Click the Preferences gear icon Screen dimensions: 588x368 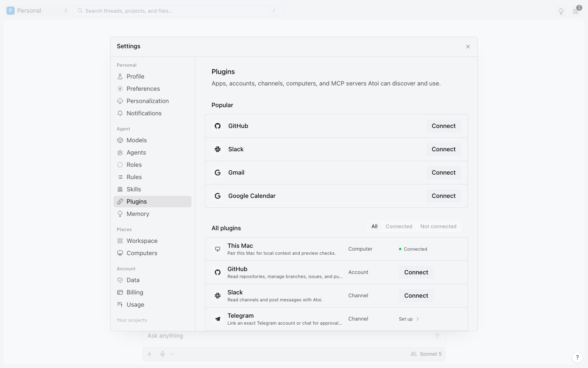tap(120, 89)
